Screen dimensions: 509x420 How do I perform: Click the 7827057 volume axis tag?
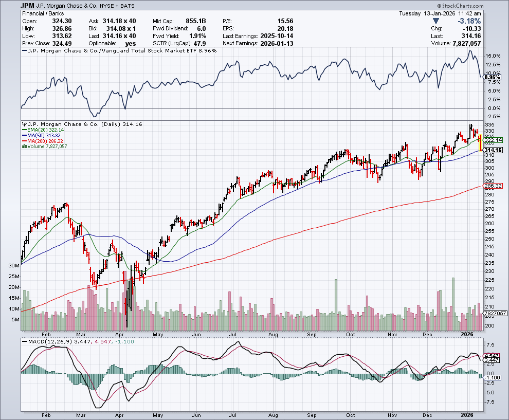click(x=496, y=313)
